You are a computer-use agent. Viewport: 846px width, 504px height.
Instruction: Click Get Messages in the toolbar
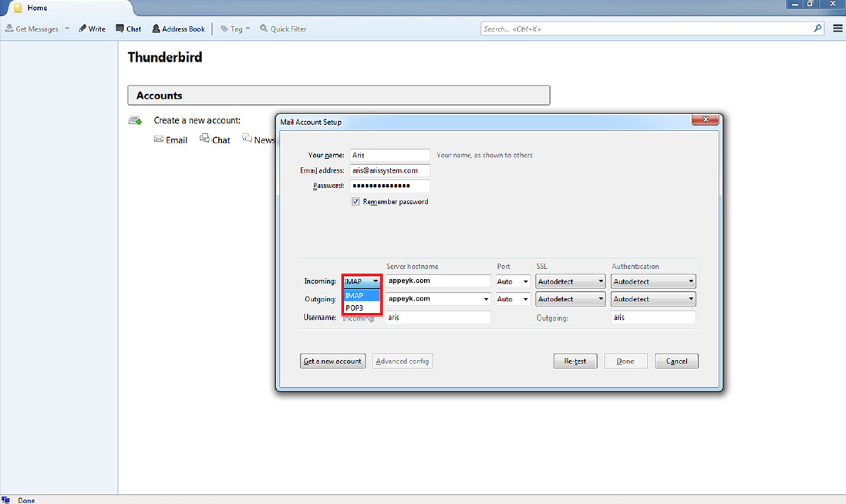point(32,29)
